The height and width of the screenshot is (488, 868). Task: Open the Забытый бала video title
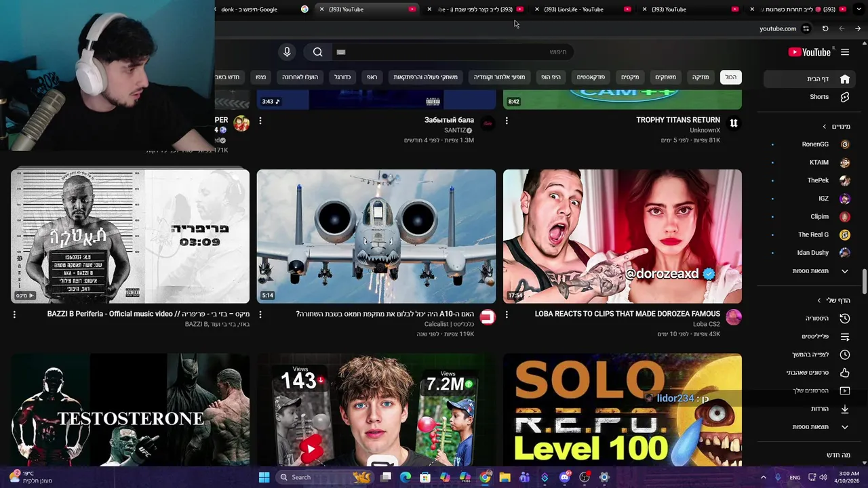(x=449, y=120)
